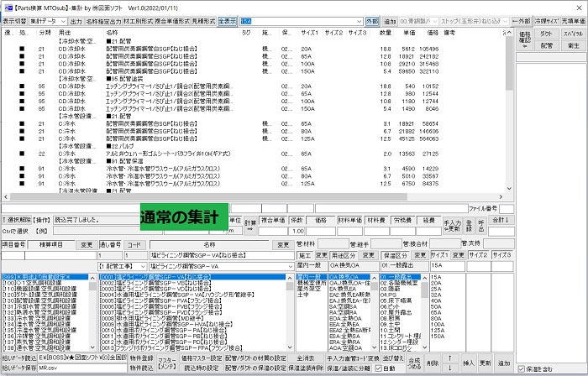Screen dimensions: 588x376
Task: Click 出力 in the top toolbar
Action: point(76,21)
